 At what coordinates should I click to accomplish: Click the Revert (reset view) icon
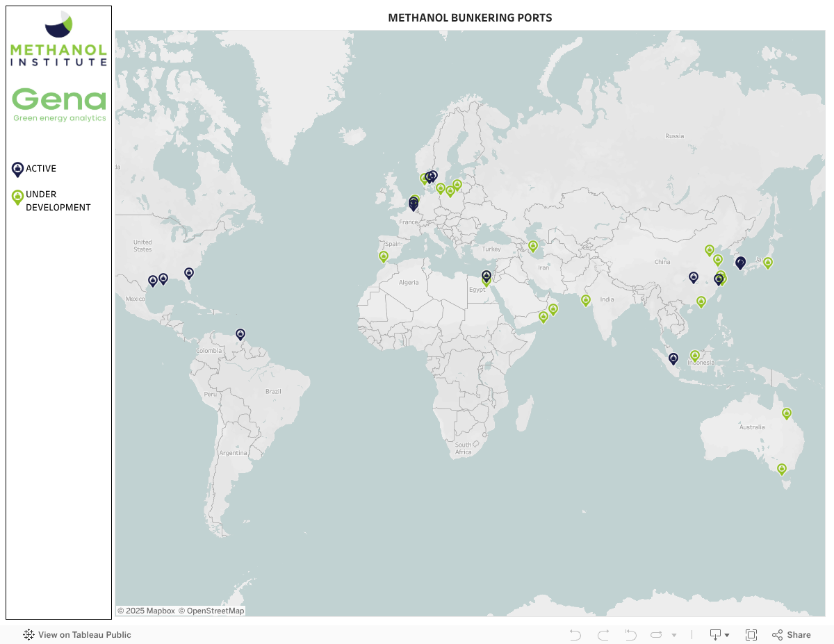pyautogui.click(x=630, y=635)
